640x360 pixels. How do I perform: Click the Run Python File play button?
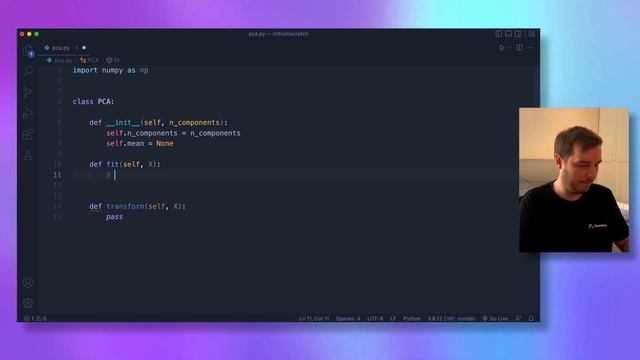[x=502, y=48]
